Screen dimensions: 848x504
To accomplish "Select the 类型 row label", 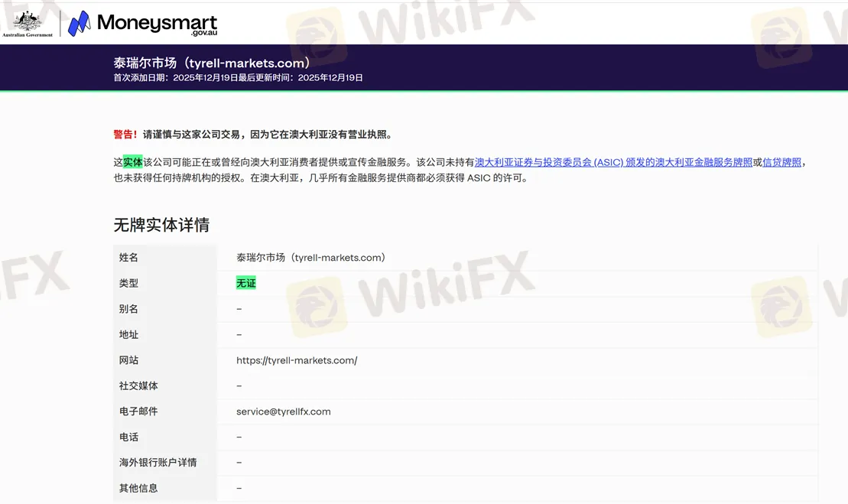I will pos(128,283).
